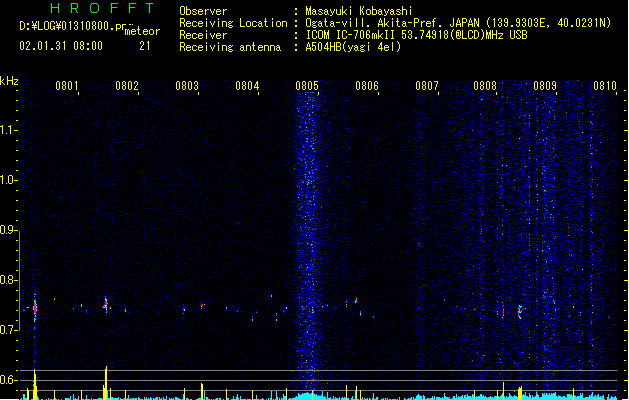Click the 'meteor' label
The height and width of the screenshot is (400, 629).
tap(142, 31)
